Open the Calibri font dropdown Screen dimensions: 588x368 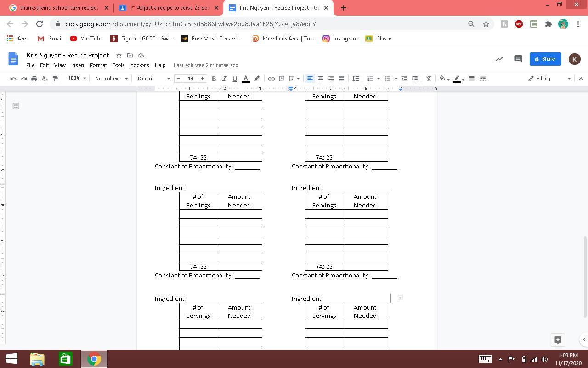coord(153,79)
